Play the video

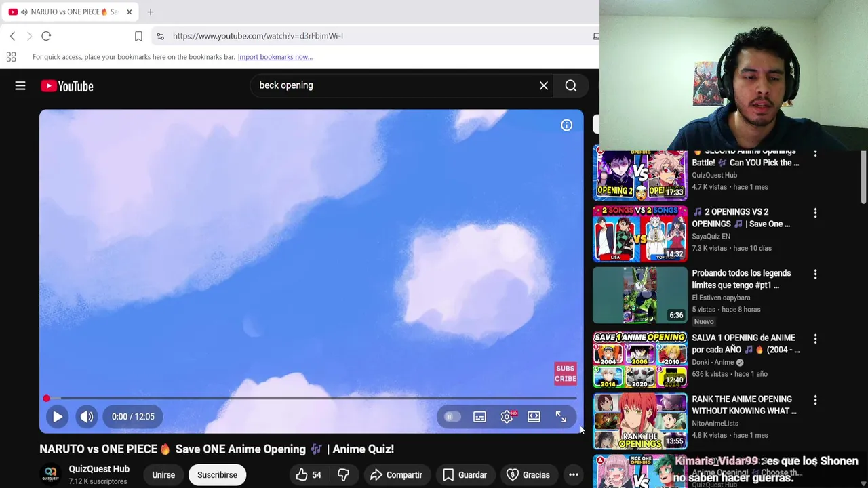tap(58, 417)
